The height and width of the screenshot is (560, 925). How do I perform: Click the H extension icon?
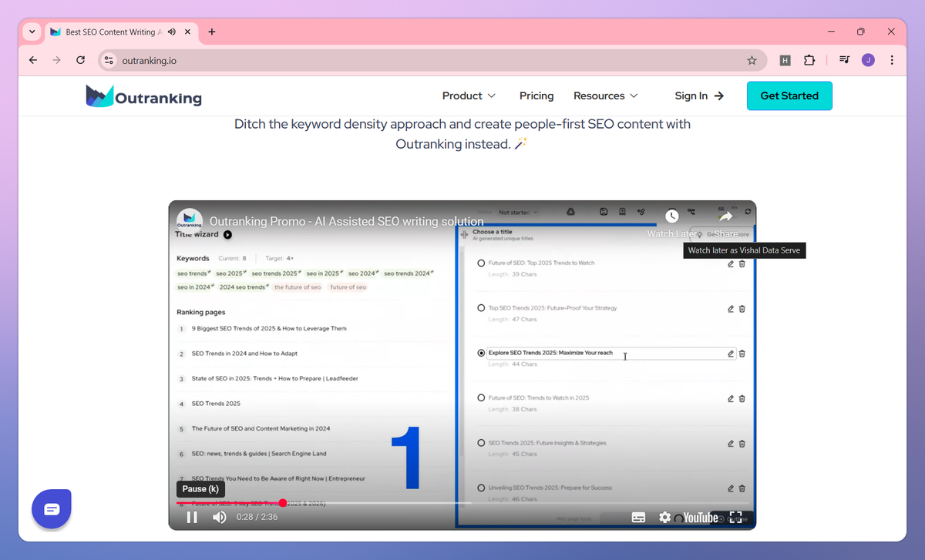pyautogui.click(x=785, y=60)
